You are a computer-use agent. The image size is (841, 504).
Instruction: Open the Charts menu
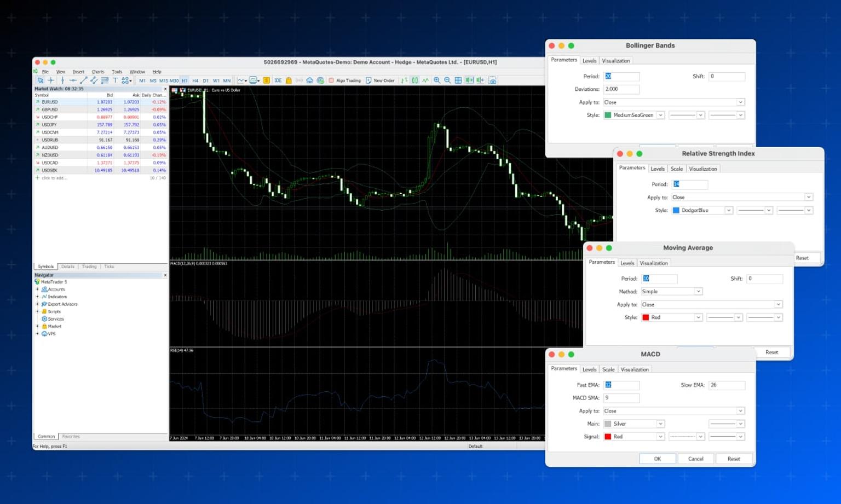tap(98, 72)
